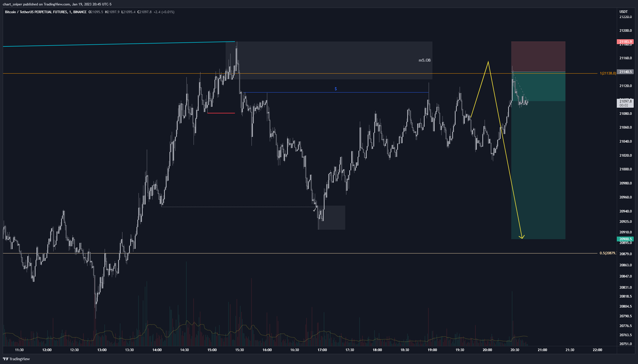638x364 pixels.
Task: Click the close value C21097.8
Action: point(144,11)
